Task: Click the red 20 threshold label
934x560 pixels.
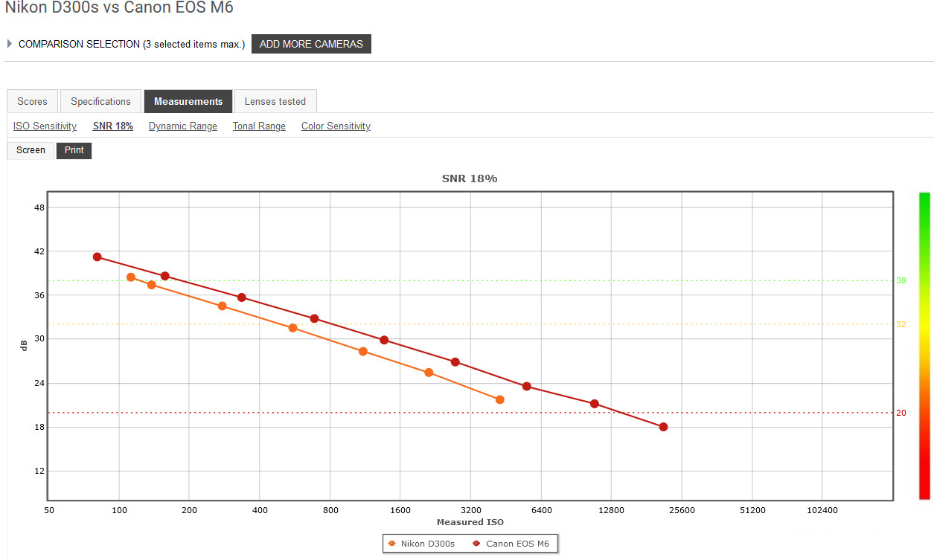Action: 901,413
